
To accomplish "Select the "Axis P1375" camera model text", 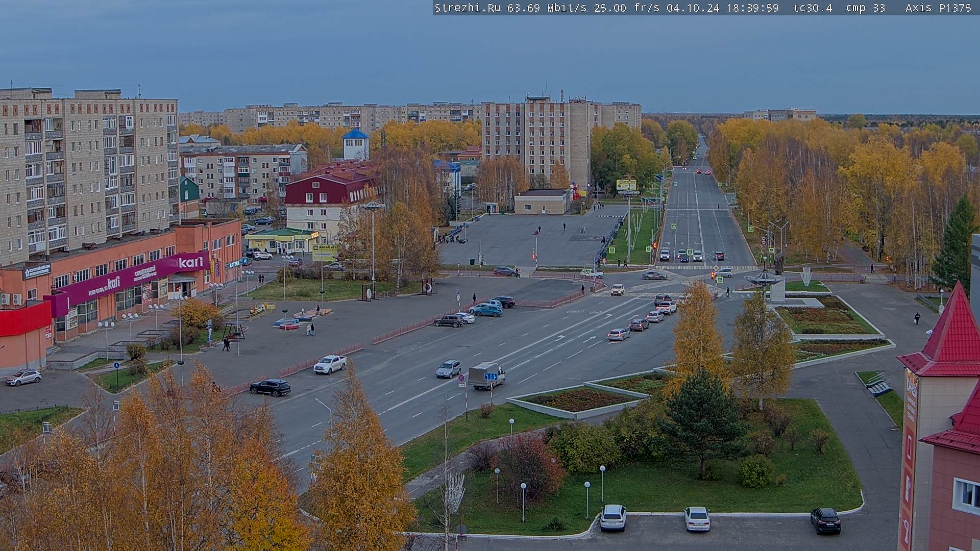I will (x=939, y=8).
